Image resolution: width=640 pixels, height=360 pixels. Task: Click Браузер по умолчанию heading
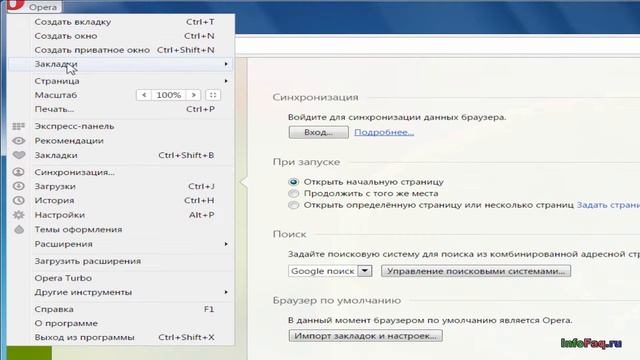(337, 300)
